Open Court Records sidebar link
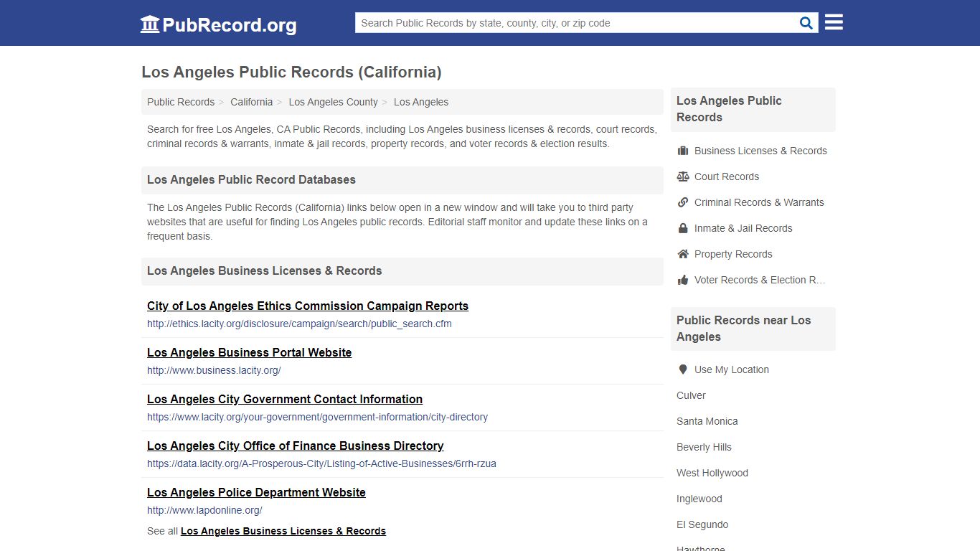 click(x=727, y=176)
